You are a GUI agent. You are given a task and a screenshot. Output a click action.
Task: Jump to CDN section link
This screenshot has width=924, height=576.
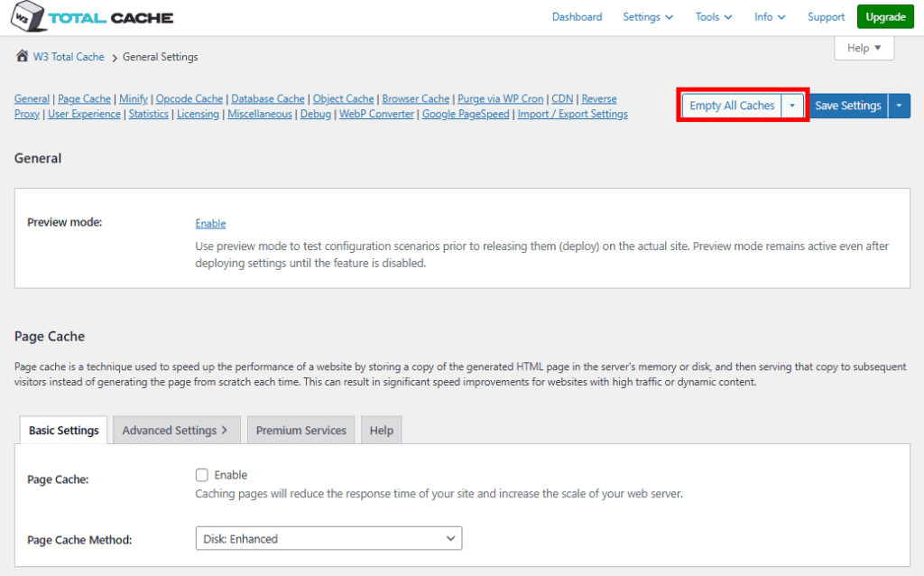(x=562, y=98)
